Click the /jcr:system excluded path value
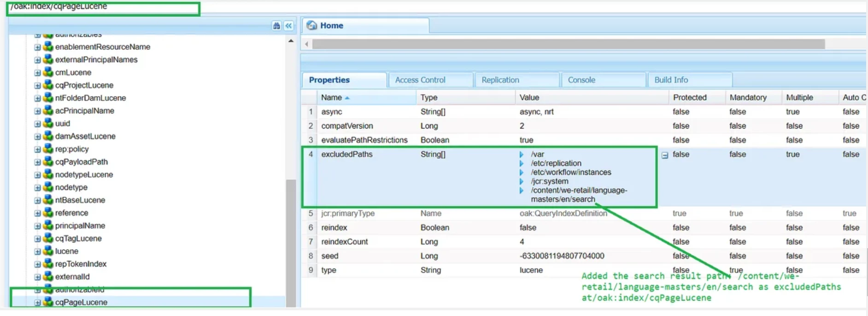This screenshot has height=316, width=868. (x=549, y=181)
